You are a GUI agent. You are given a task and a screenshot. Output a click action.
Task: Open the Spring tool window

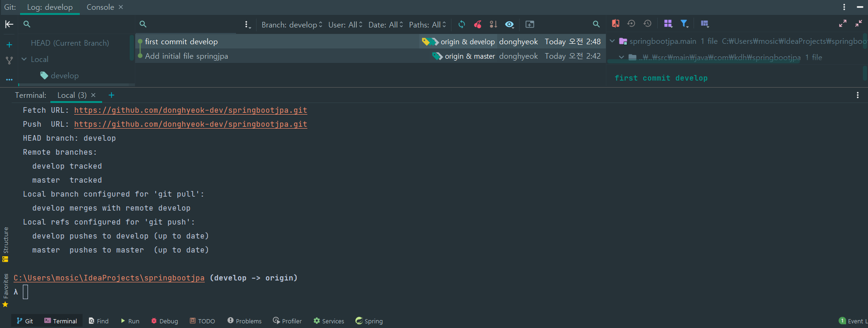pyautogui.click(x=369, y=321)
